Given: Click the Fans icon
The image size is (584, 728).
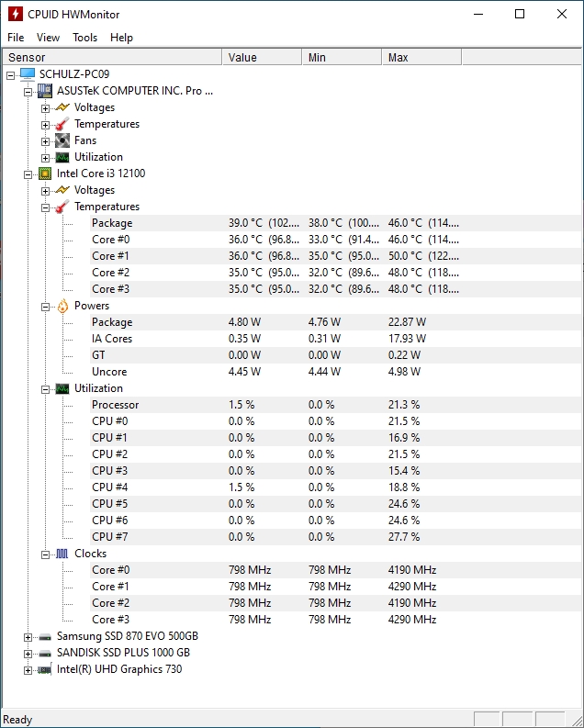Looking at the screenshot, I should click(62, 140).
